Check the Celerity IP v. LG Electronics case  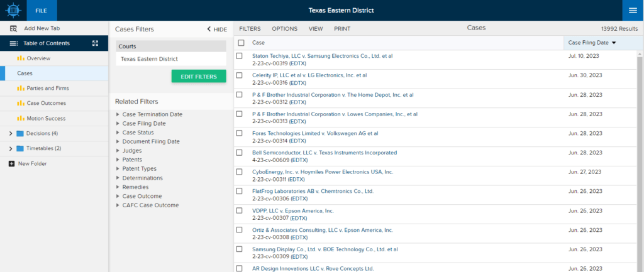click(x=240, y=75)
